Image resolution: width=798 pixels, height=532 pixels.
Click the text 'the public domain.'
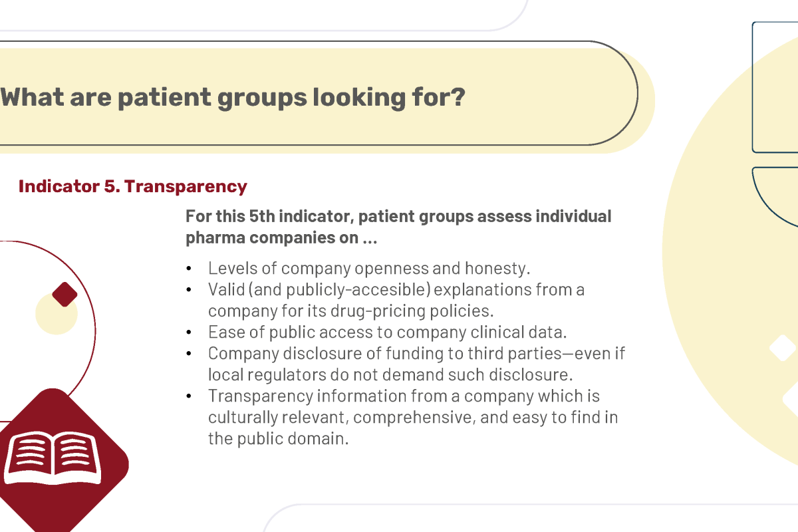click(278, 439)
